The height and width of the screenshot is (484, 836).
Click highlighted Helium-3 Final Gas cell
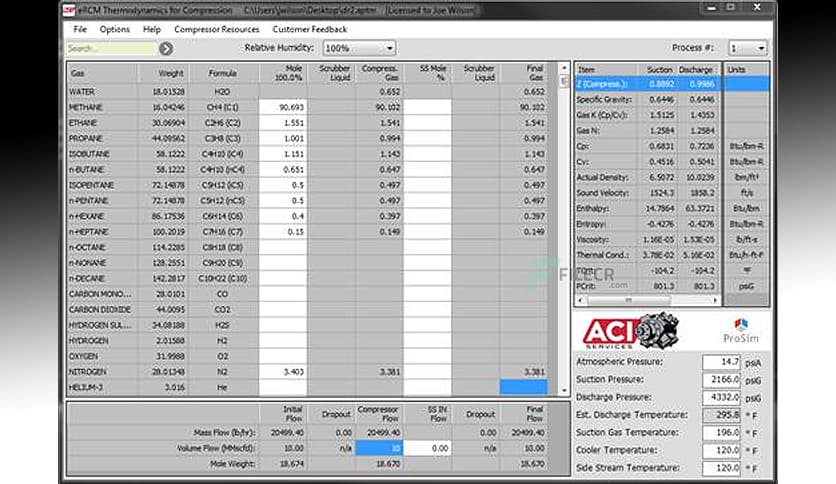coord(524,388)
